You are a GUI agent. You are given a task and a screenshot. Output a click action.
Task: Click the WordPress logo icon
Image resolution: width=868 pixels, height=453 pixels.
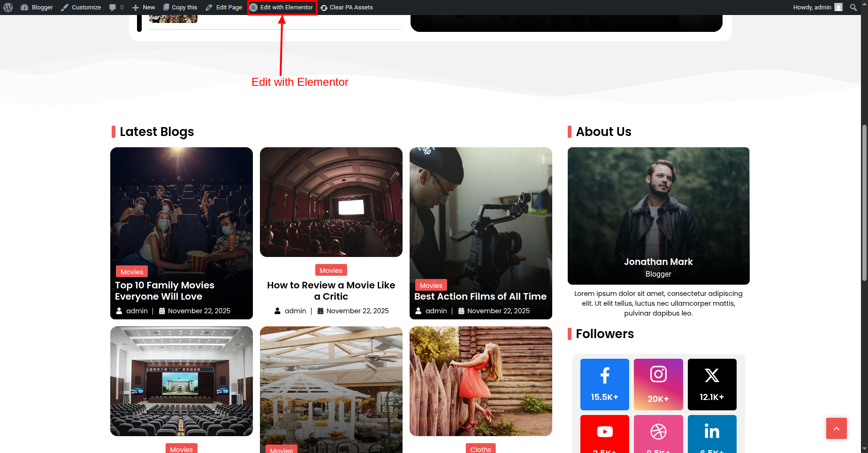pos(8,8)
